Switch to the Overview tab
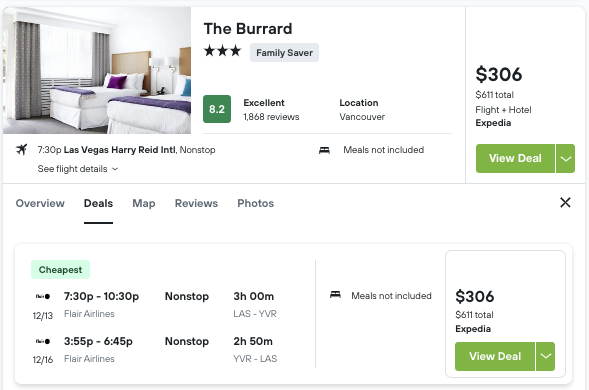Image resolution: width=589 pixels, height=390 pixels. 40,203
